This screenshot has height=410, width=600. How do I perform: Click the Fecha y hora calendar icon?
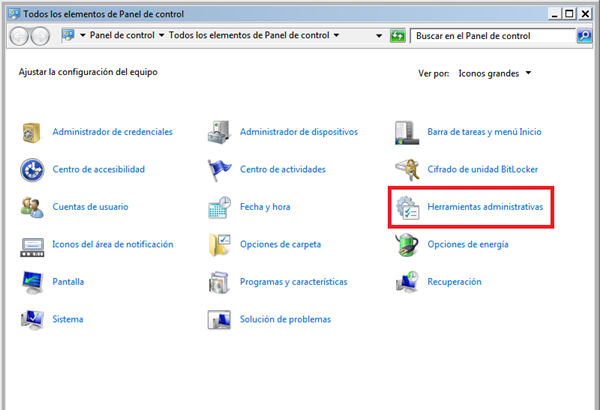(219, 207)
